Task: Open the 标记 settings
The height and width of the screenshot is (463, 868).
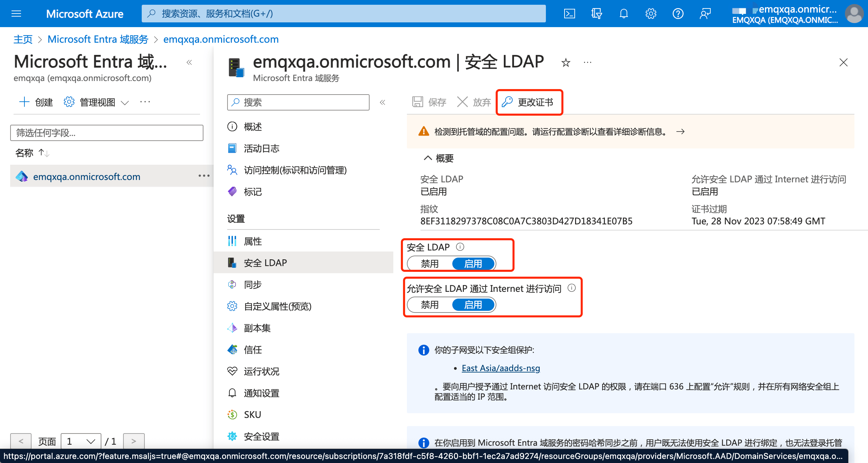Action: (252, 192)
